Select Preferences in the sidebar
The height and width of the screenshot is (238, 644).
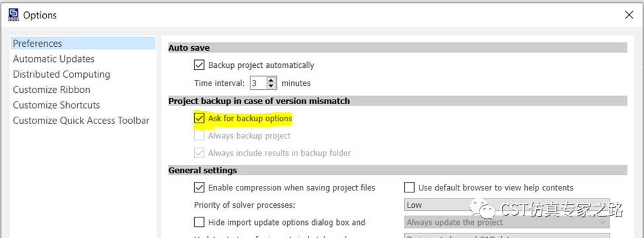click(83, 44)
